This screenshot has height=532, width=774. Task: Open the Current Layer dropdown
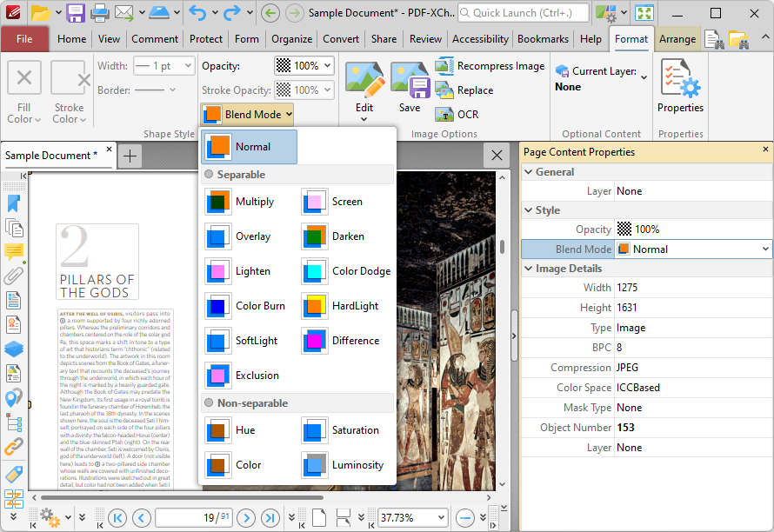[644, 77]
